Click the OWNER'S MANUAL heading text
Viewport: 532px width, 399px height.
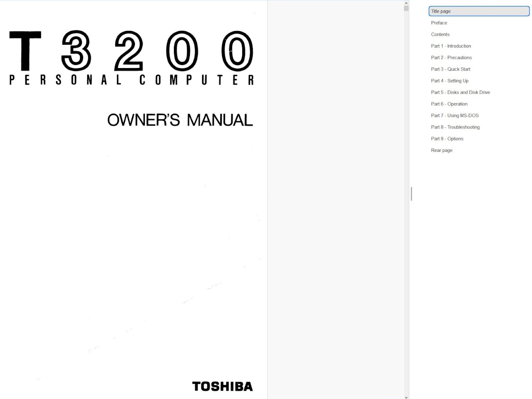(x=180, y=120)
